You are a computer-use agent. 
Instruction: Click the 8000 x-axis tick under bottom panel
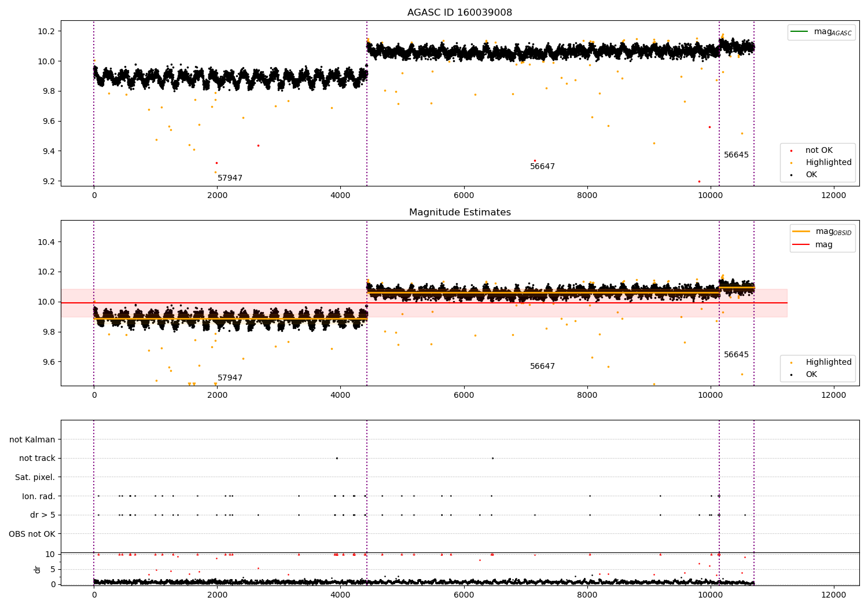[587, 595]
